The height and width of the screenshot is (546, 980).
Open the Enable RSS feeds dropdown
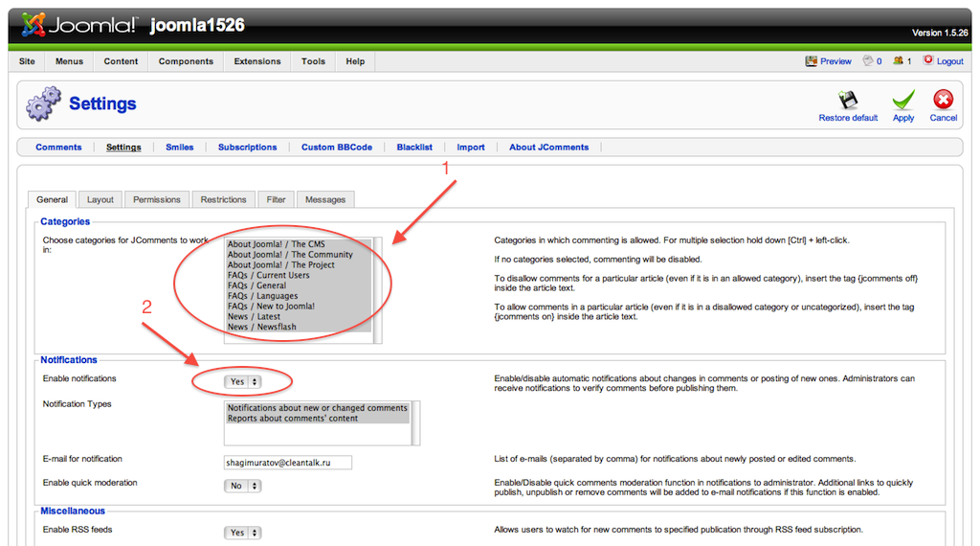(243, 533)
